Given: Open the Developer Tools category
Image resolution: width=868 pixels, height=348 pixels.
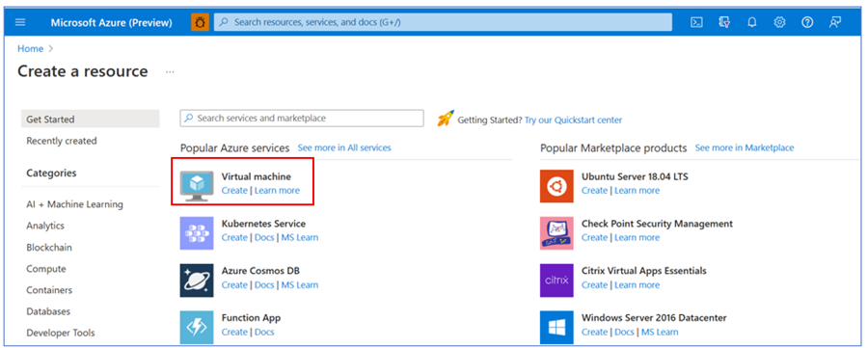Looking at the screenshot, I should (x=61, y=333).
